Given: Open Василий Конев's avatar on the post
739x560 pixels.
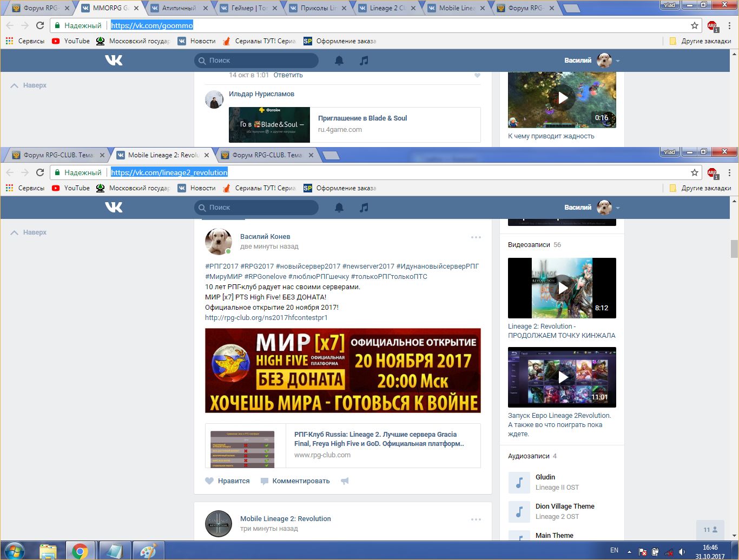Looking at the screenshot, I should 219,241.
